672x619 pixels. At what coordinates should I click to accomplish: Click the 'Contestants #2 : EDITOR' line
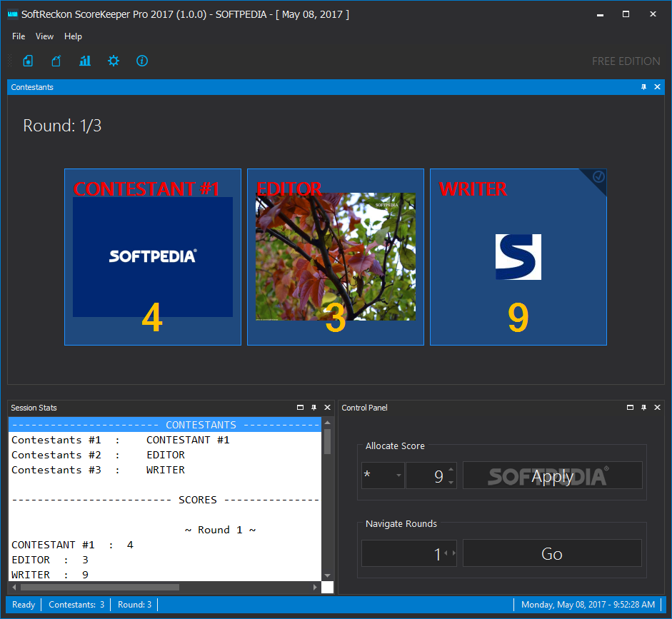[98, 455]
